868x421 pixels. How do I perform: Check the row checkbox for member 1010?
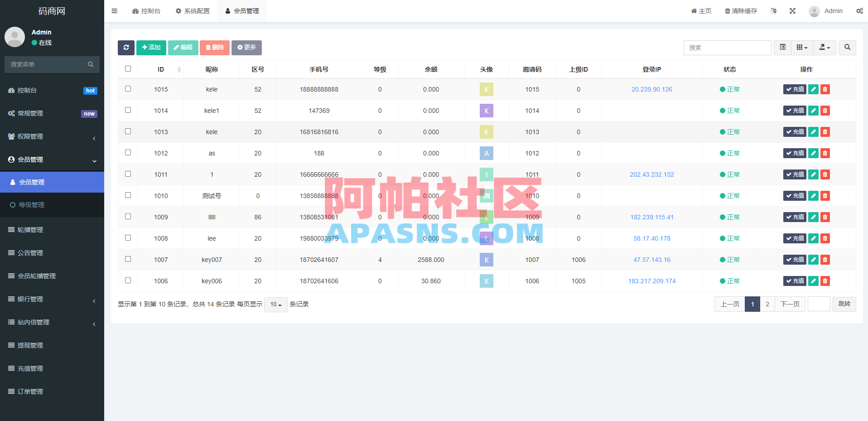tap(128, 195)
